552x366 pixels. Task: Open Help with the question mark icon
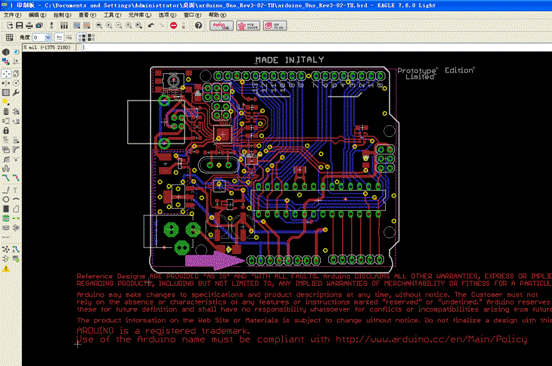(x=199, y=26)
